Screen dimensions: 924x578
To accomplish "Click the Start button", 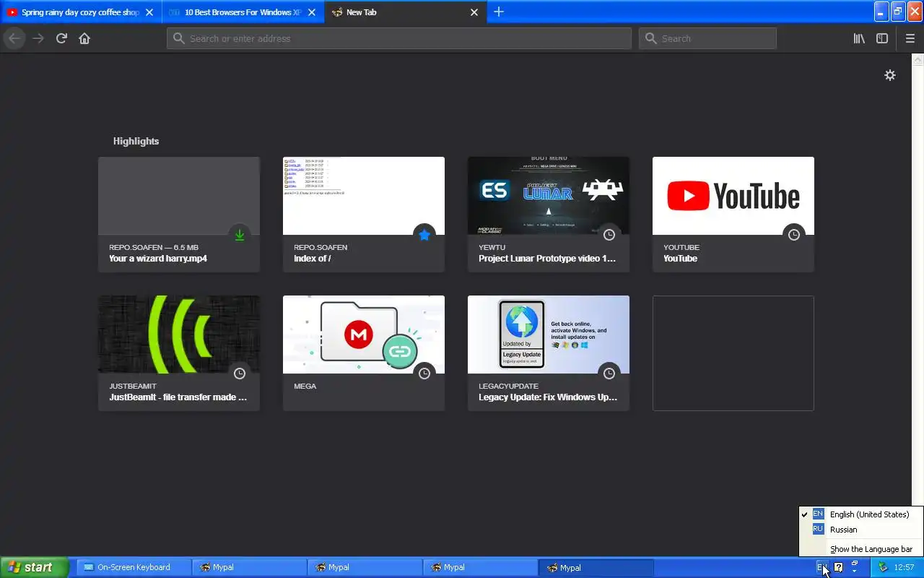I will pyautogui.click(x=35, y=567).
